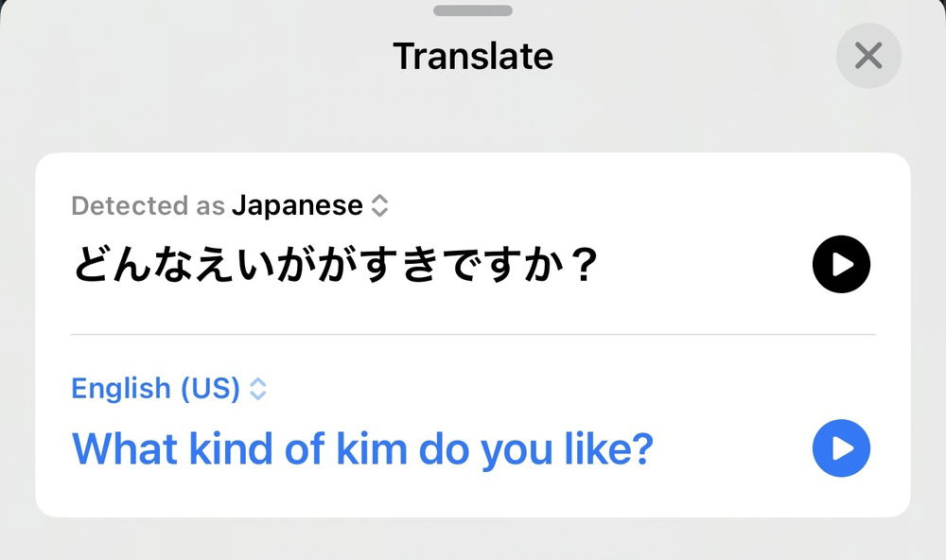The width and height of the screenshot is (946, 560).
Task: Tap the sheet grabber handle
Action: 473,10
